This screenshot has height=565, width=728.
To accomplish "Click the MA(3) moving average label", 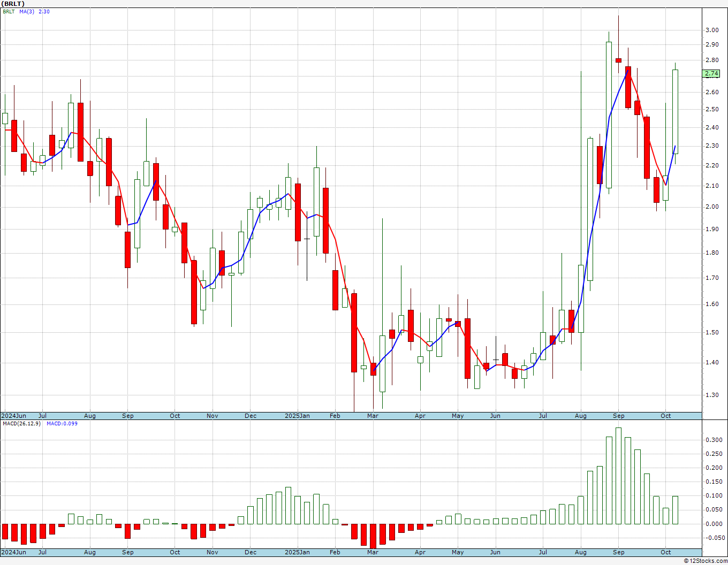I will [27, 12].
